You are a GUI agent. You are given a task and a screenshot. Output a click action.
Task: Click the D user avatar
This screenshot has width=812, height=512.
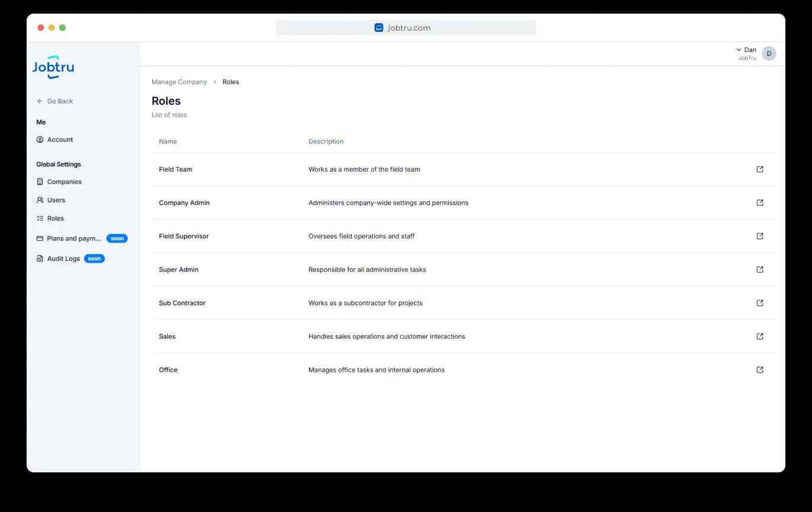pos(769,53)
